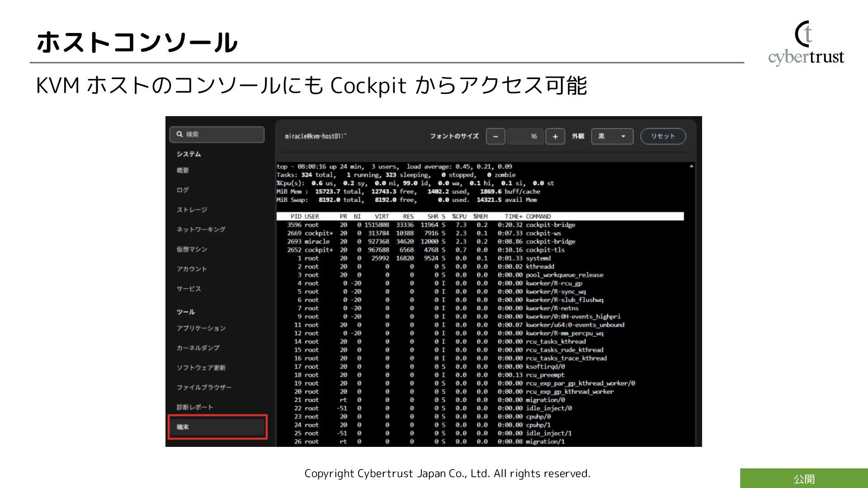Open the 外観 appearance dropdown

click(x=612, y=136)
